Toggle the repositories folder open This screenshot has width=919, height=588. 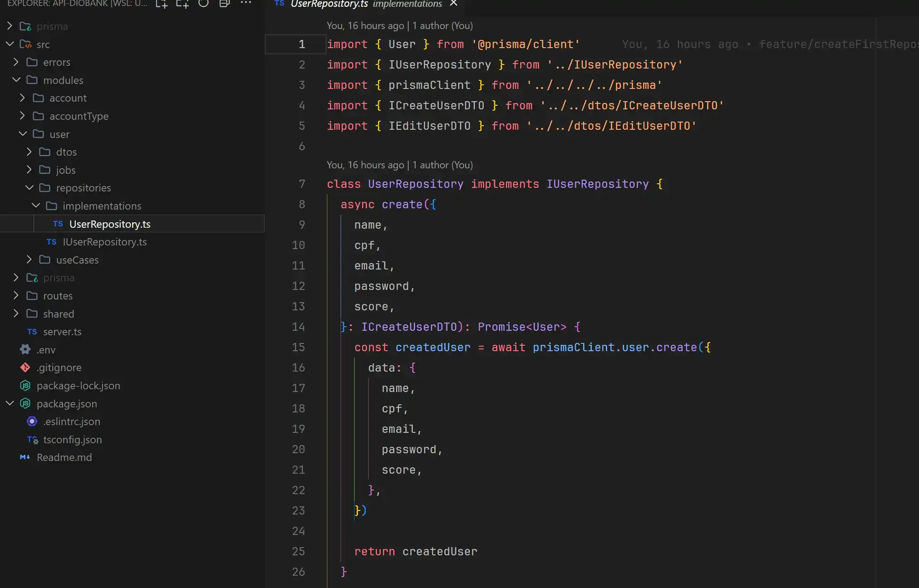coord(83,187)
